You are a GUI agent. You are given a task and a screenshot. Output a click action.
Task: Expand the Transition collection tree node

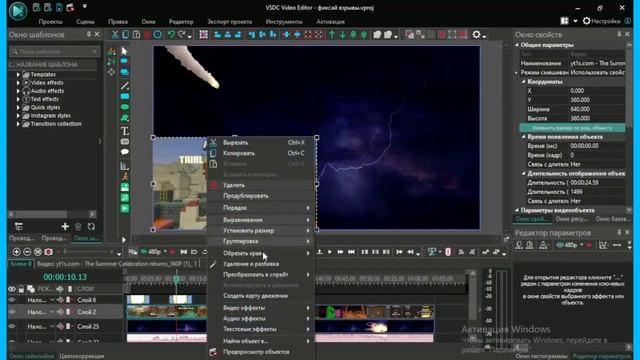18,124
